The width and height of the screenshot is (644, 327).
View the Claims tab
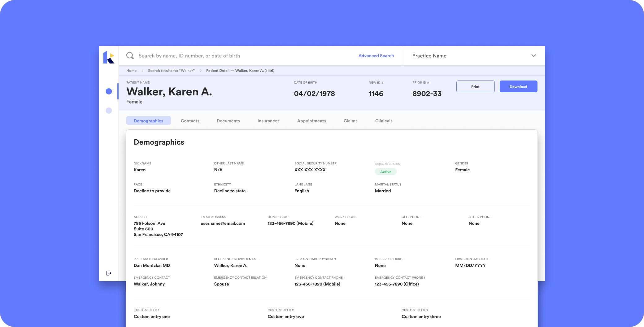(x=350, y=121)
